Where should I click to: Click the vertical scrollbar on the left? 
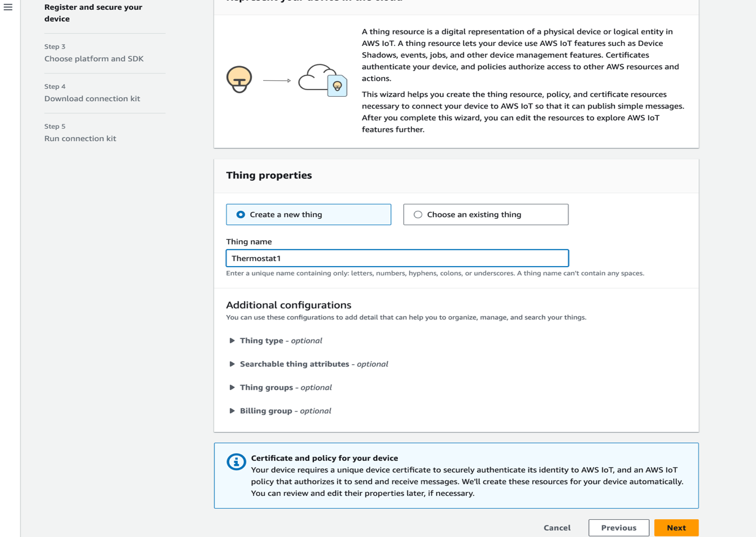pyautogui.click(x=21, y=268)
